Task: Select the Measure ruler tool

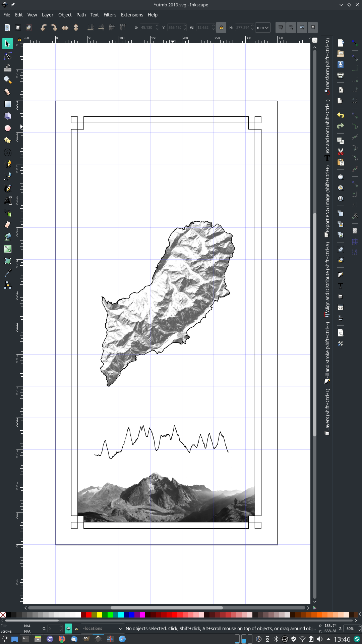Action: [x=7, y=92]
